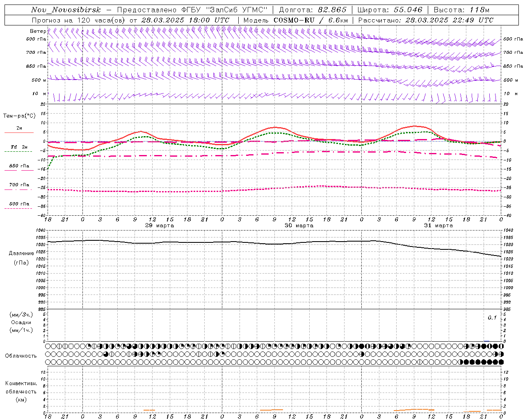Click the Осадки precipitation label
The height and width of the screenshot is (420, 525).
point(21,322)
